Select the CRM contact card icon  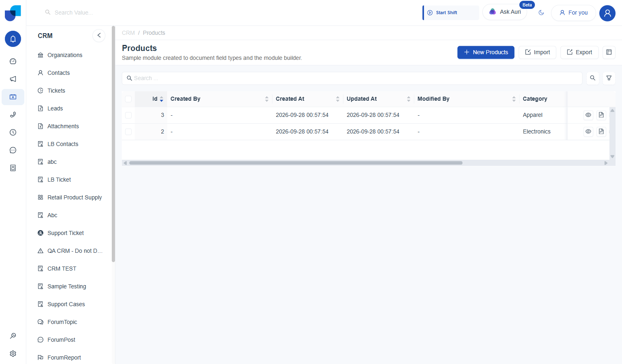13,97
